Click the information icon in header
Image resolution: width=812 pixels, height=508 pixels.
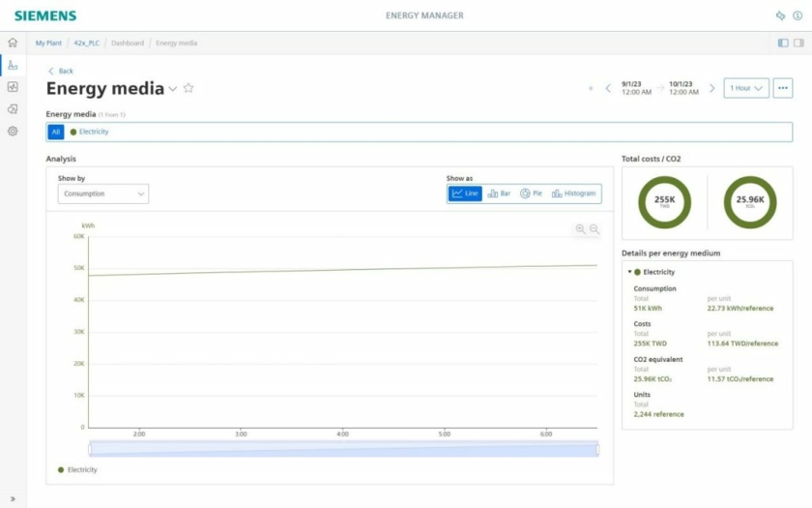pos(797,15)
